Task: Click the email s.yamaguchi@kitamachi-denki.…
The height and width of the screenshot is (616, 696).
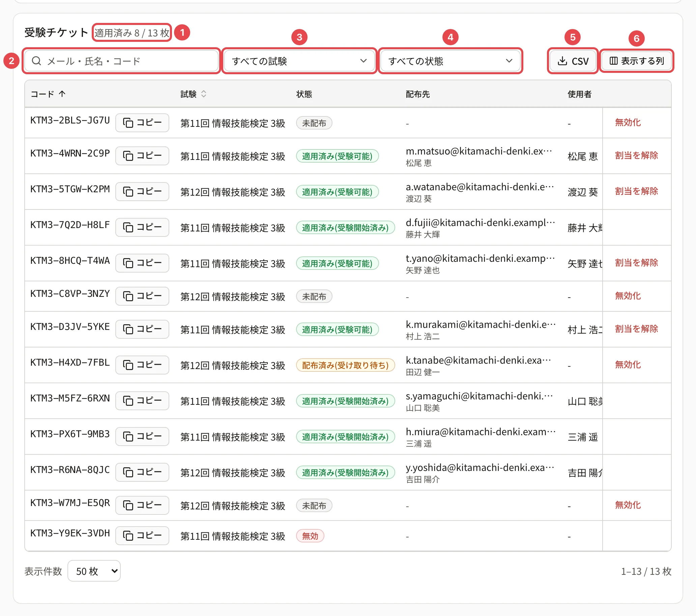Action: pos(479,396)
